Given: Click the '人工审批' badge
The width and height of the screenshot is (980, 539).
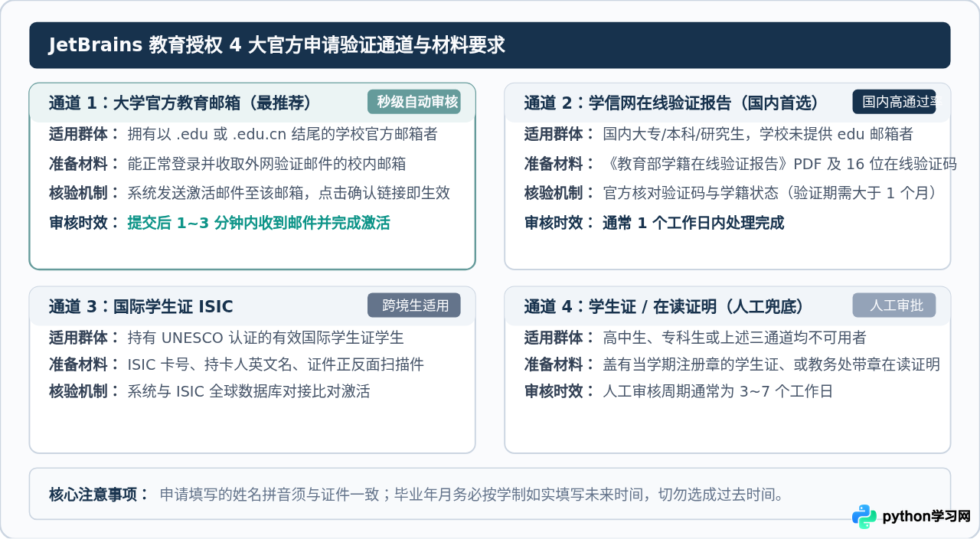Looking at the screenshot, I should (894, 305).
